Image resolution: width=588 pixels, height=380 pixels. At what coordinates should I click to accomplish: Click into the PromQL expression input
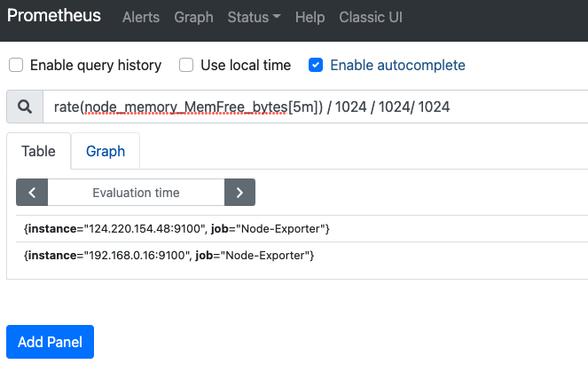point(310,107)
